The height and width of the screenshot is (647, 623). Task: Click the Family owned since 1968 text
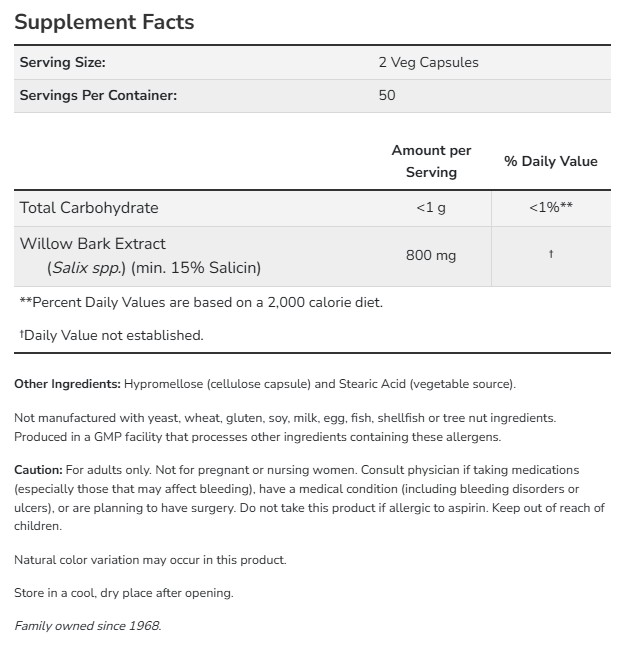point(87,626)
